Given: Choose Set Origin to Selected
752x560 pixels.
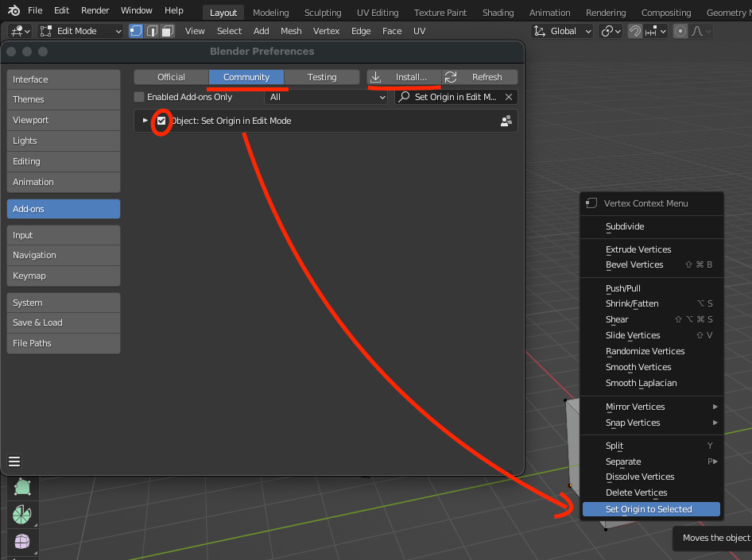Looking at the screenshot, I should (651, 509).
